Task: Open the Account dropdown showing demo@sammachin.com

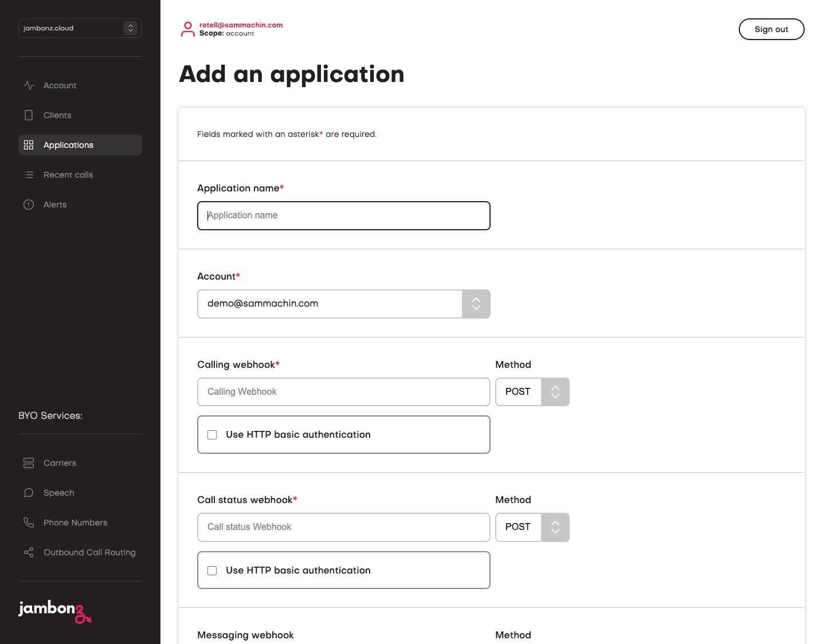Action: (x=343, y=304)
